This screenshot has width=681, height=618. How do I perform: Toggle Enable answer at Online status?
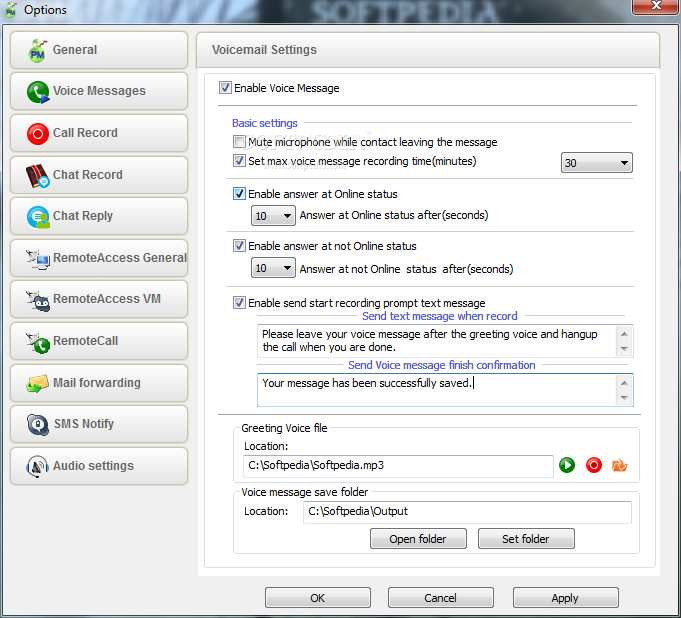239,194
